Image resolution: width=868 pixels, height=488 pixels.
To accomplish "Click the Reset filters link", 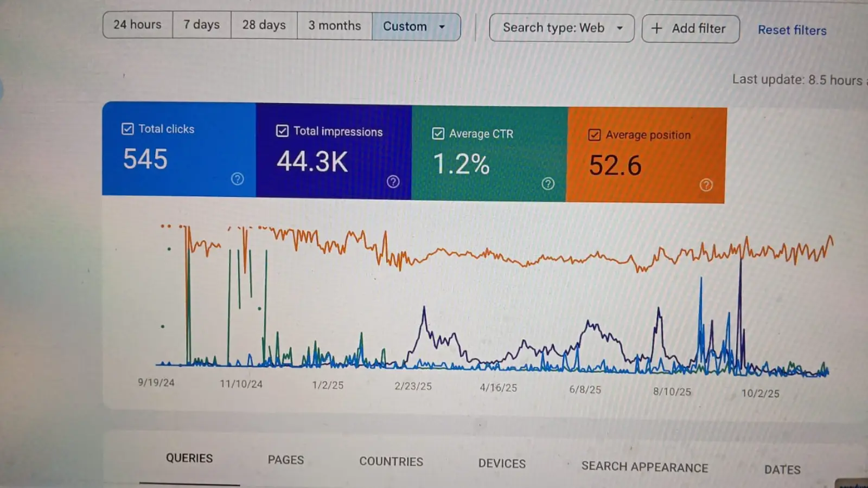I will pyautogui.click(x=792, y=30).
